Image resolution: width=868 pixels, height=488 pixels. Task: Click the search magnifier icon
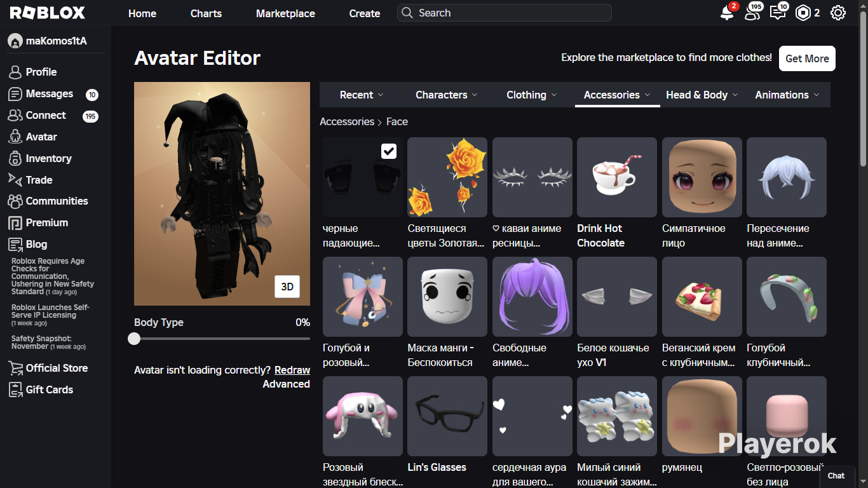tap(407, 13)
